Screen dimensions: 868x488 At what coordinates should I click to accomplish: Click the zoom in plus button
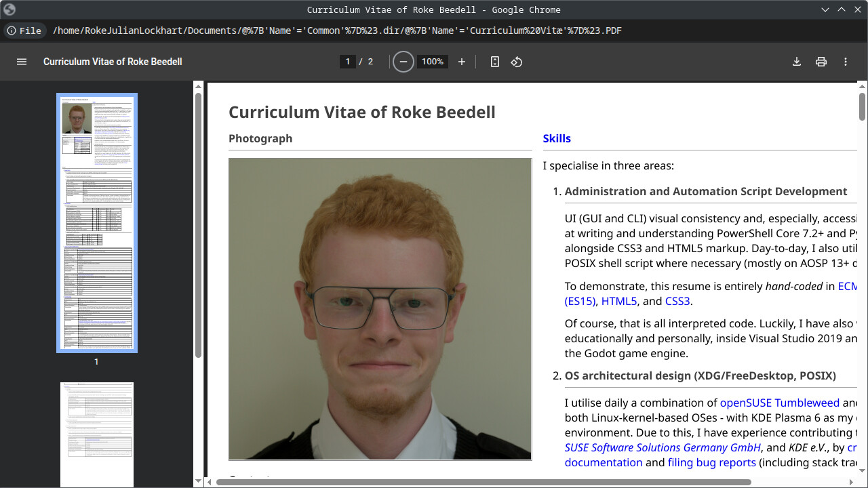462,62
